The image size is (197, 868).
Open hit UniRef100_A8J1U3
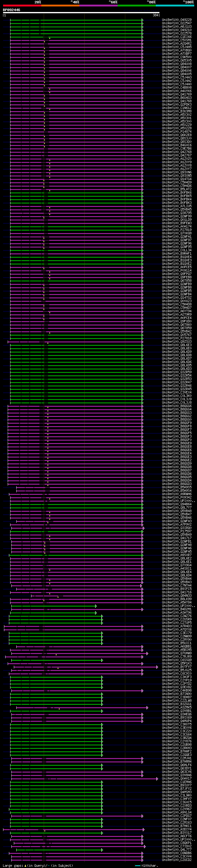pos(177,26)
